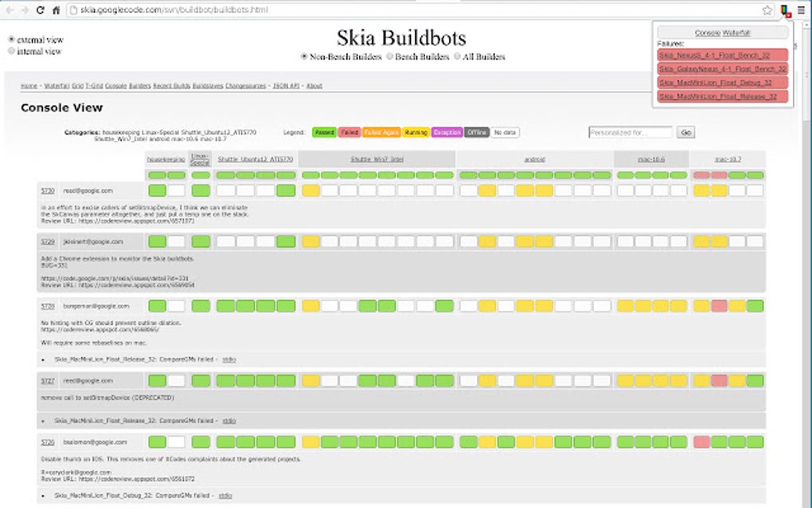Click the green housekeeping status cell for revision 5730
The width and height of the screenshot is (812, 508).
(x=156, y=190)
